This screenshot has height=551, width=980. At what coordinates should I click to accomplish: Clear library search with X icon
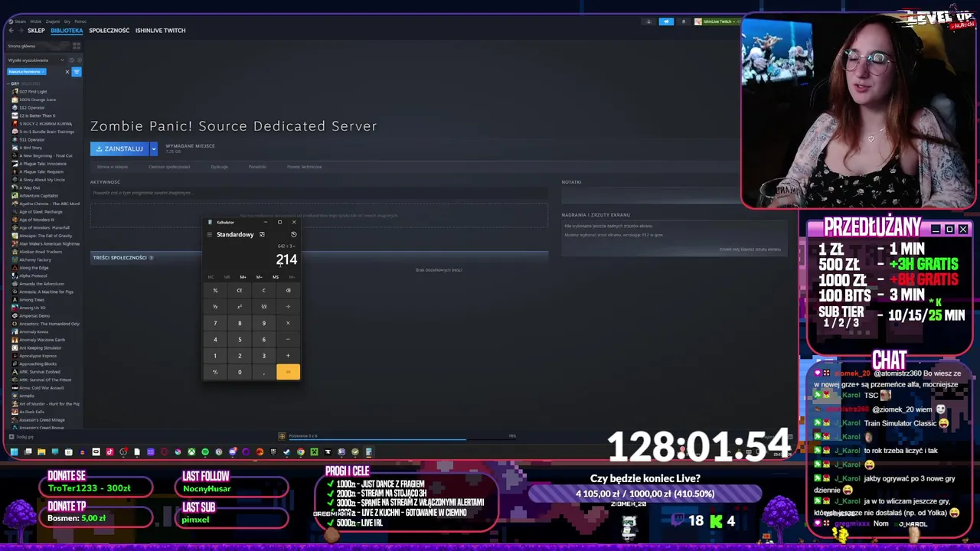[67, 72]
